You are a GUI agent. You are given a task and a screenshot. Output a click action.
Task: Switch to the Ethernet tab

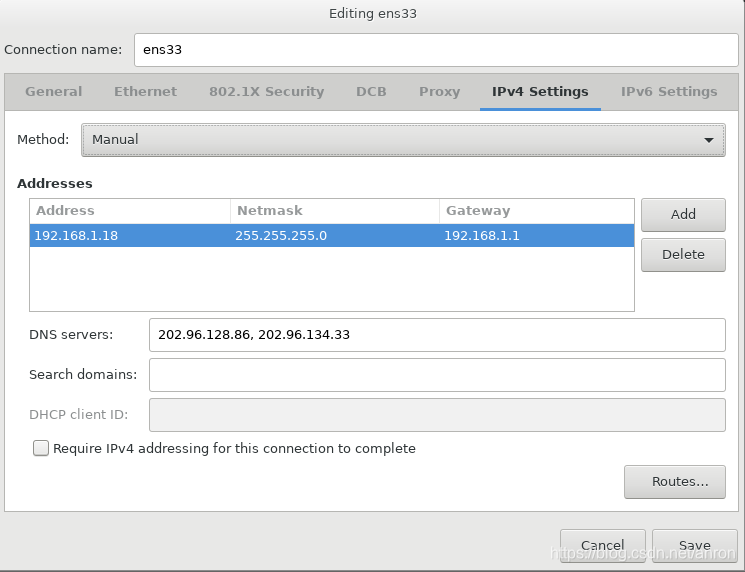point(145,92)
